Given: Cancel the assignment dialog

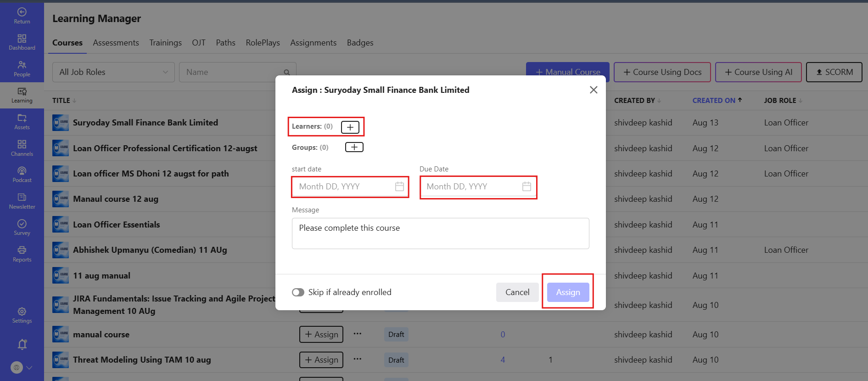Looking at the screenshot, I should (517, 292).
